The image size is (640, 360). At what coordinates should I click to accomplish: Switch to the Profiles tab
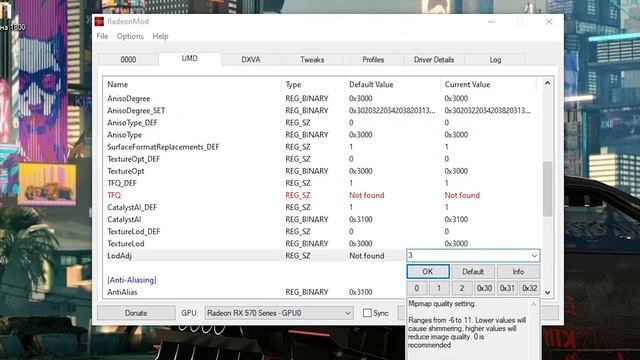tap(373, 60)
